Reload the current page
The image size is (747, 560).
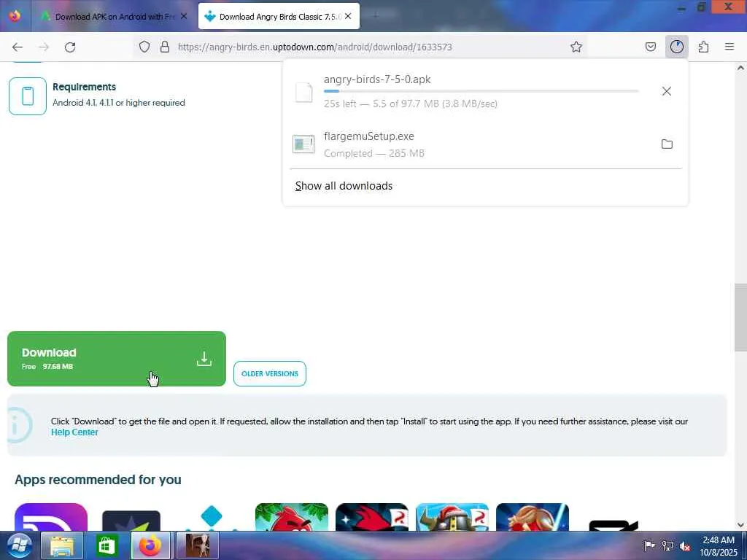(70, 47)
